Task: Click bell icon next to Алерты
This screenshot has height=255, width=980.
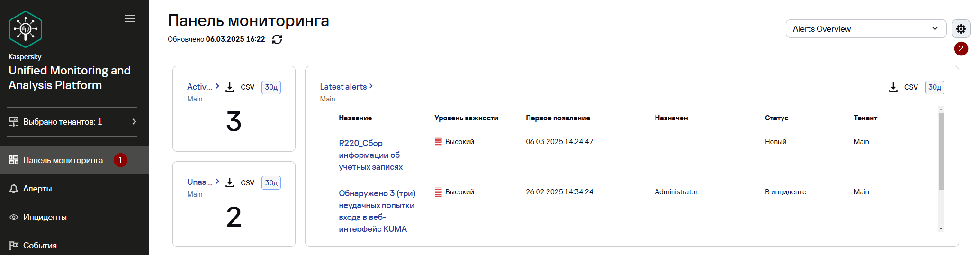Action: [x=14, y=189]
